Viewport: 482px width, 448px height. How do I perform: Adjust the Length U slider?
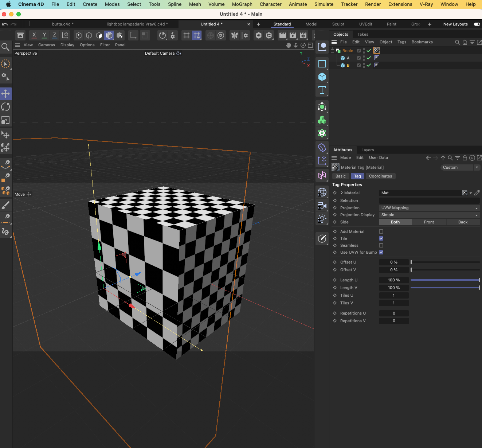(x=444, y=280)
